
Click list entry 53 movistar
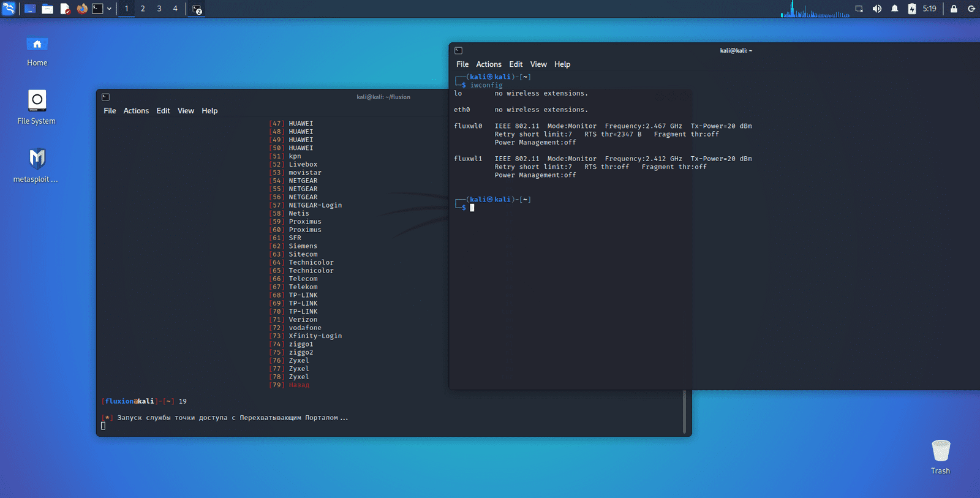pos(295,173)
